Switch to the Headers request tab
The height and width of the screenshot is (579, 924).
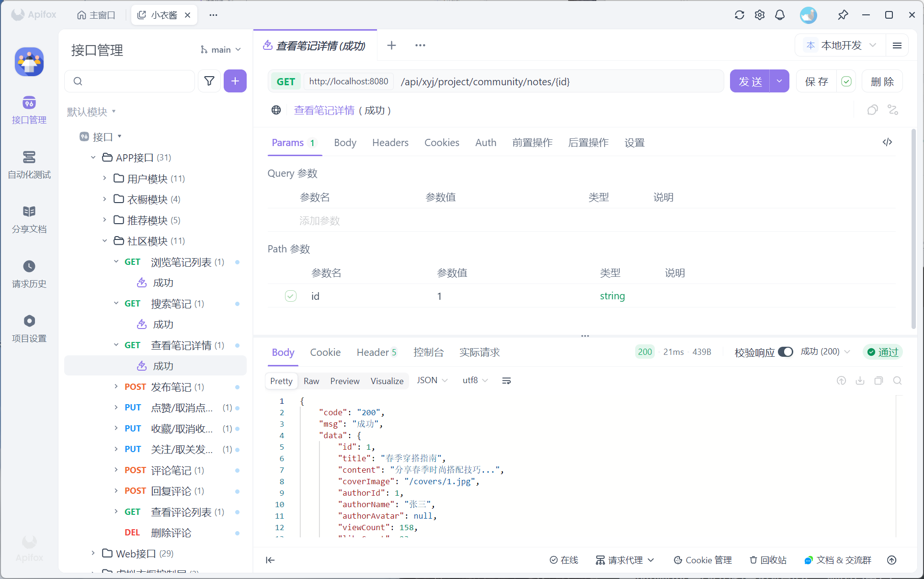(x=390, y=143)
